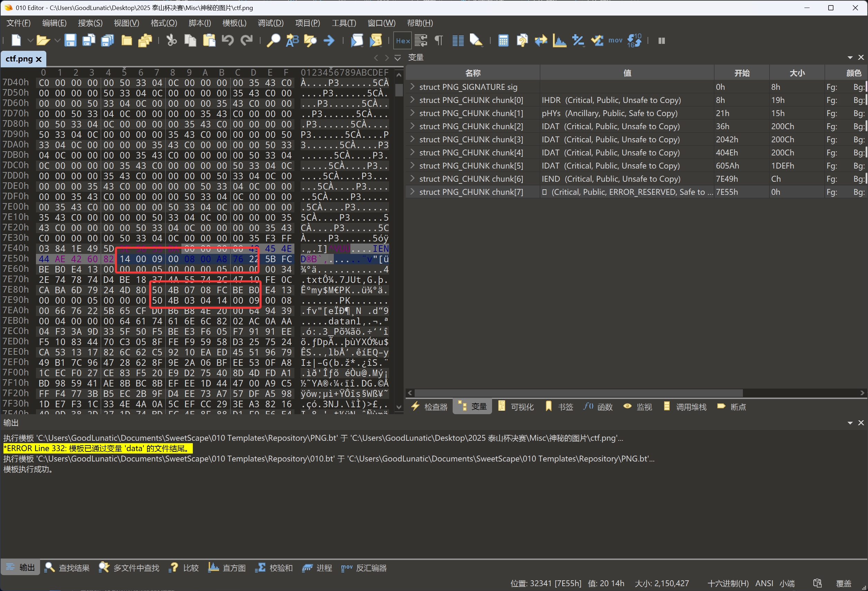Open the 反汇编器 bottom tab
This screenshot has height=591, width=868.
364,568
